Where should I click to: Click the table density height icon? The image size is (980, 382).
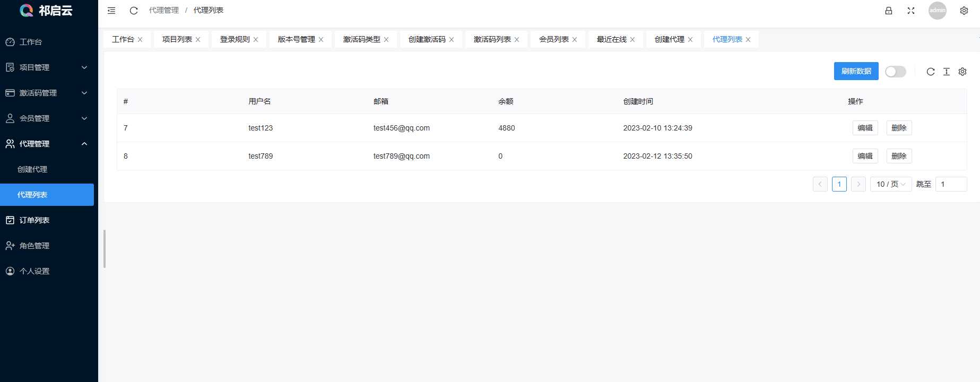point(947,72)
